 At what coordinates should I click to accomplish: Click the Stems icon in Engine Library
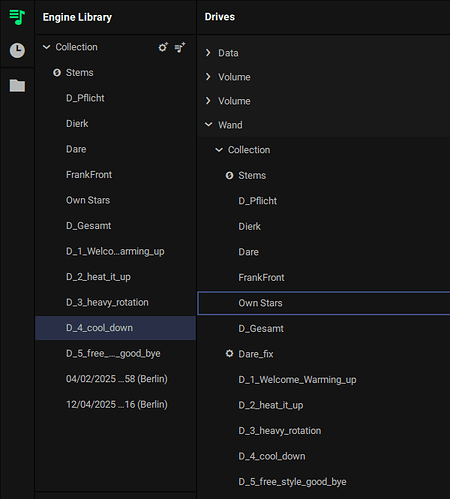[x=57, y=72]
